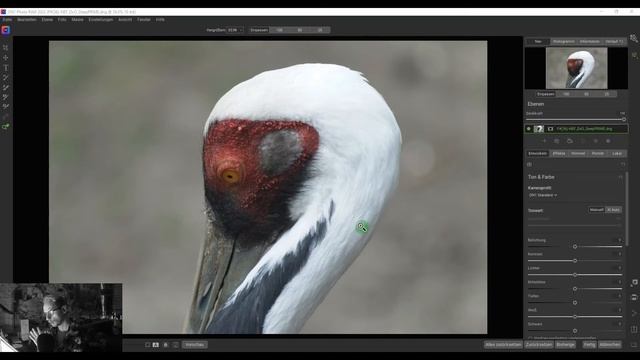Viewport: 640px width, 360px height.
Task: Toggle visibility of the image layer
Action: click(529, 129)
